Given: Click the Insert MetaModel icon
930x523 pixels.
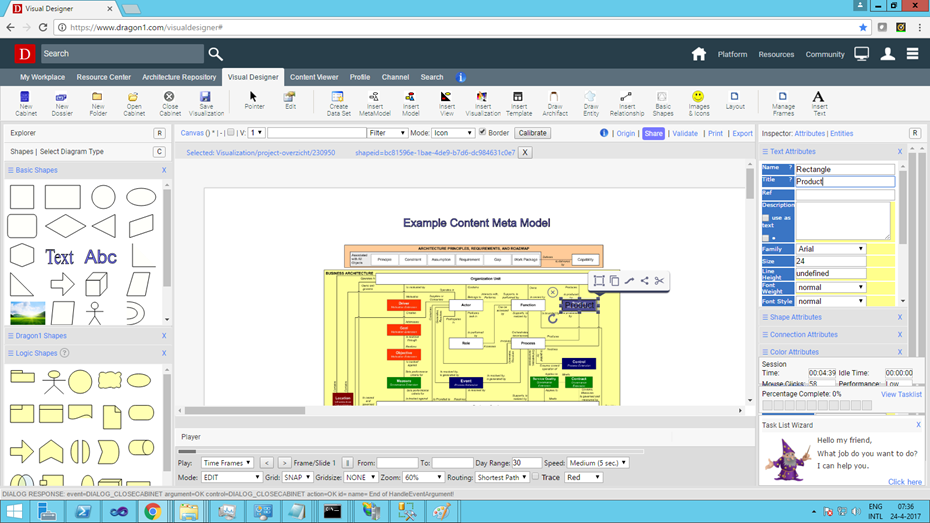Looking at the screenshot, I should (374, 102).
